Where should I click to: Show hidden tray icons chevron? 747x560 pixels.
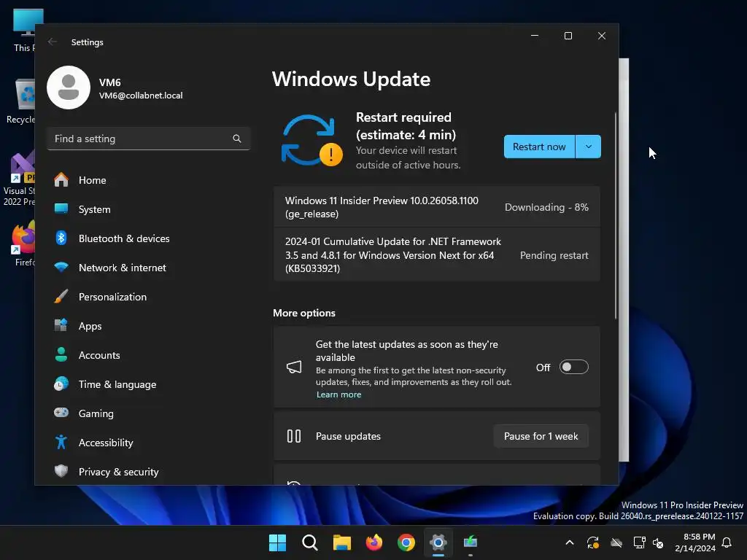coord(569,542)
